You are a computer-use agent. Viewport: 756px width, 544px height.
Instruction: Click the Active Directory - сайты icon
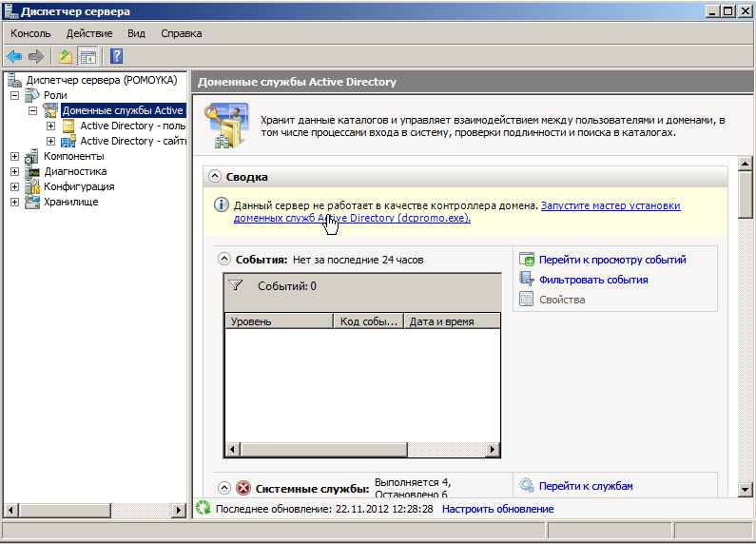68,141
